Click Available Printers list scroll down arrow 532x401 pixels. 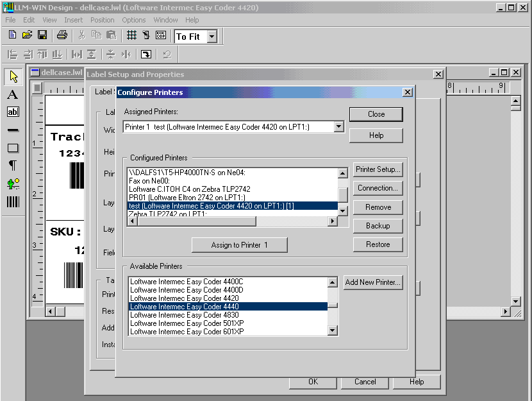click(333, 331)
